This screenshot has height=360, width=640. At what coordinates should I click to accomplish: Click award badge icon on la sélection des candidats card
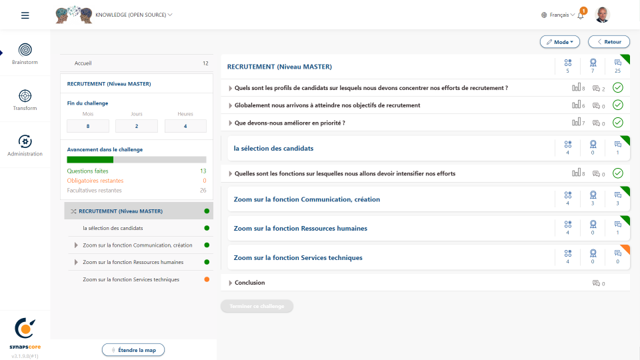593,144
